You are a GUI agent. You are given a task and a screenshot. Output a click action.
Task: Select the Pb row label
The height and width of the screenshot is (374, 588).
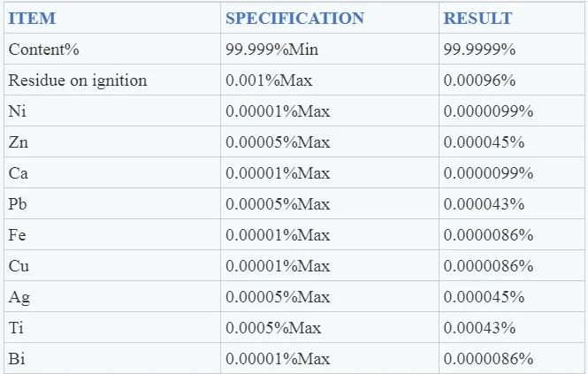click(x=18, y=204)
